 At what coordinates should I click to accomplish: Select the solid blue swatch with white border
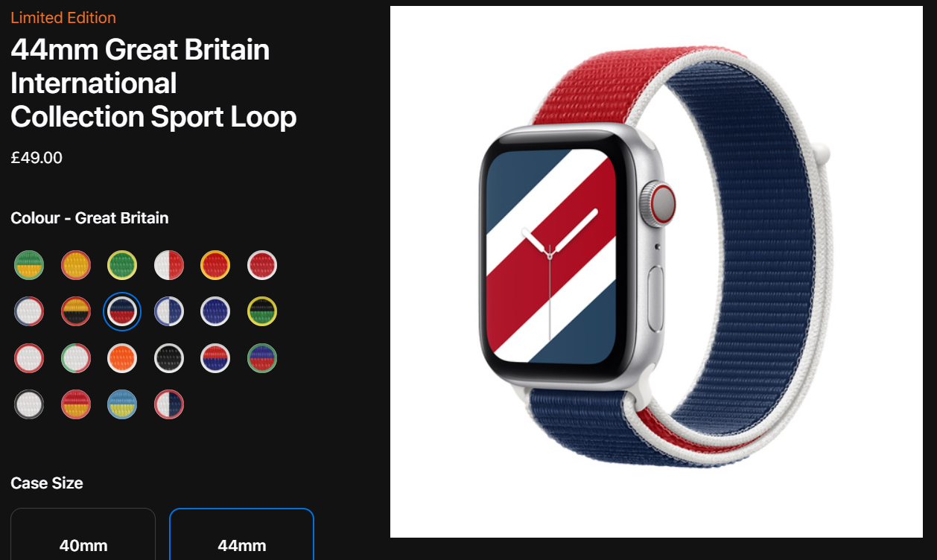(x=215, y=311)
